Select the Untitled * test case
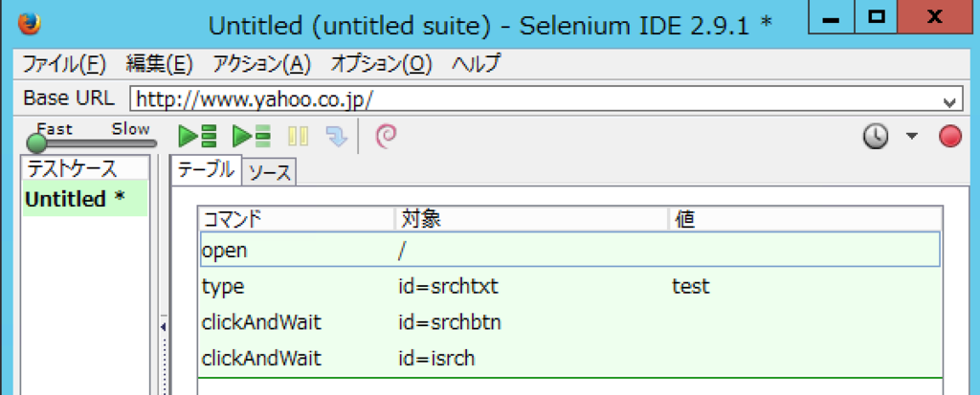This screenshot has height=395, width=980. [x=85, y=199]
